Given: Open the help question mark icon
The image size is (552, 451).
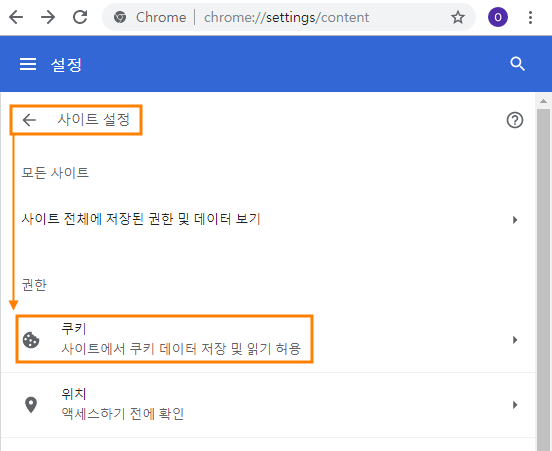Looking at the screenshot, I should 515,120.
